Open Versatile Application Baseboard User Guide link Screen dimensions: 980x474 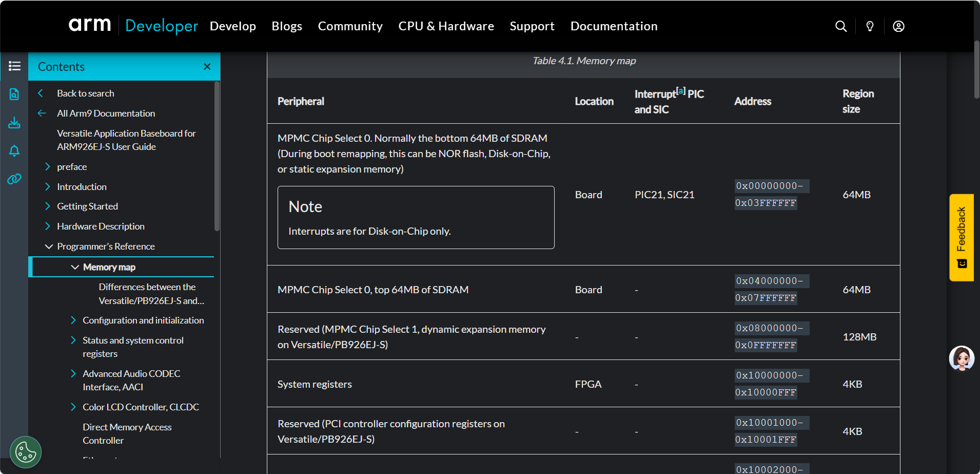(127, 140)
